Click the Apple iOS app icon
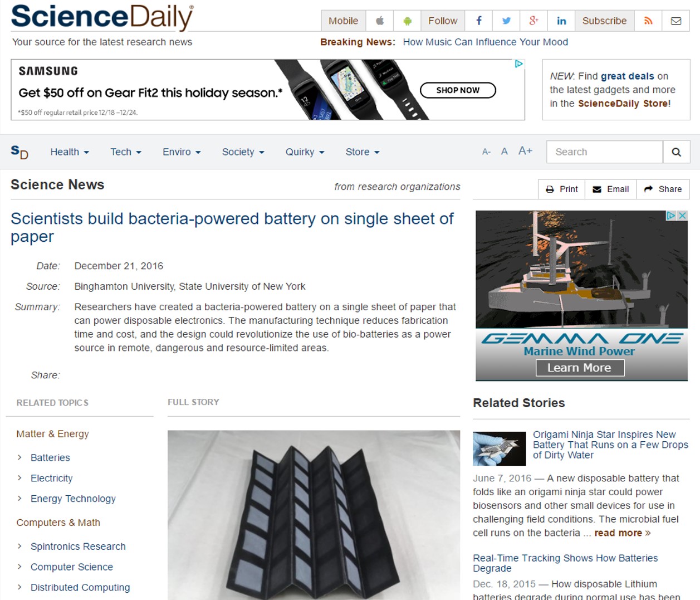The height and width of the screenshot is (600, 700). tap(380, 21)
